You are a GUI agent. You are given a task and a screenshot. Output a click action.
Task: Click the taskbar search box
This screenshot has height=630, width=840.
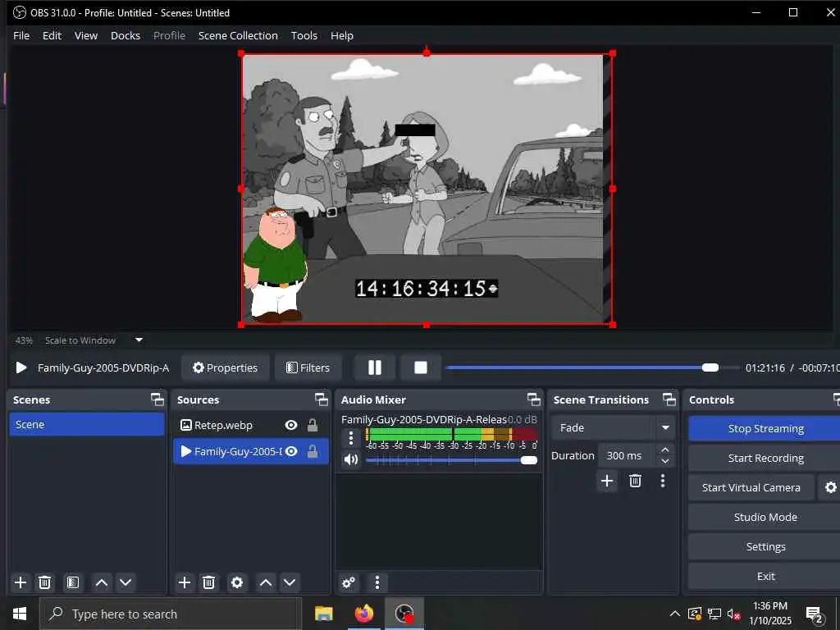pyautogui.click(x=171, y=614)
